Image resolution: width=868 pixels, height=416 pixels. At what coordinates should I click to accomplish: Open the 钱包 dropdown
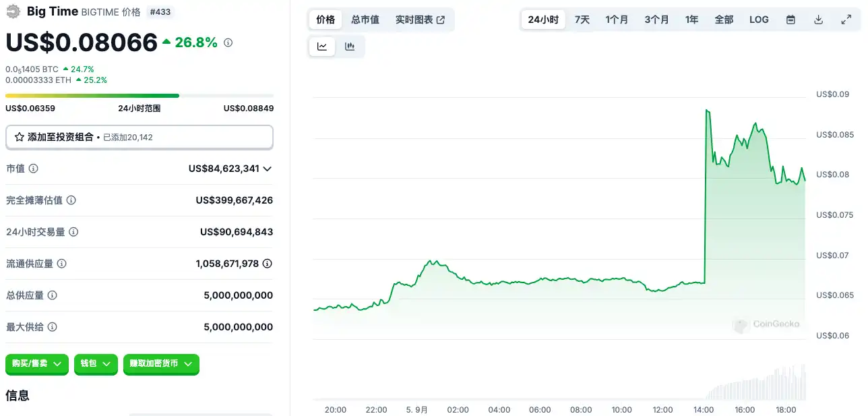[96, 363]
